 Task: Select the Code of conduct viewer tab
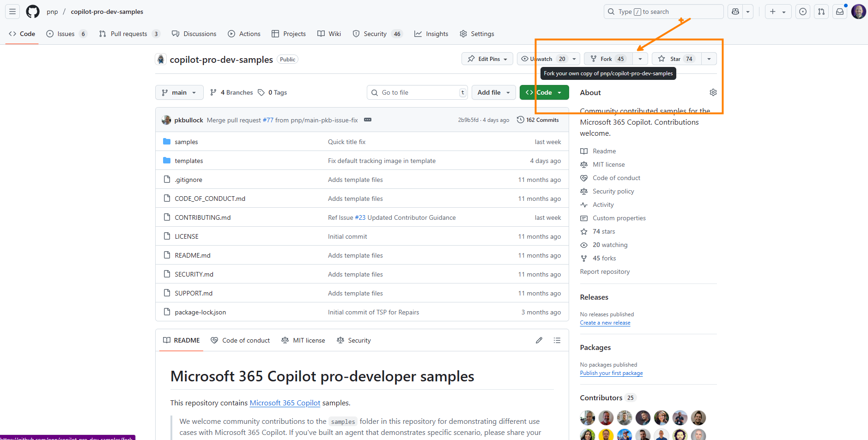pos(240,340)
